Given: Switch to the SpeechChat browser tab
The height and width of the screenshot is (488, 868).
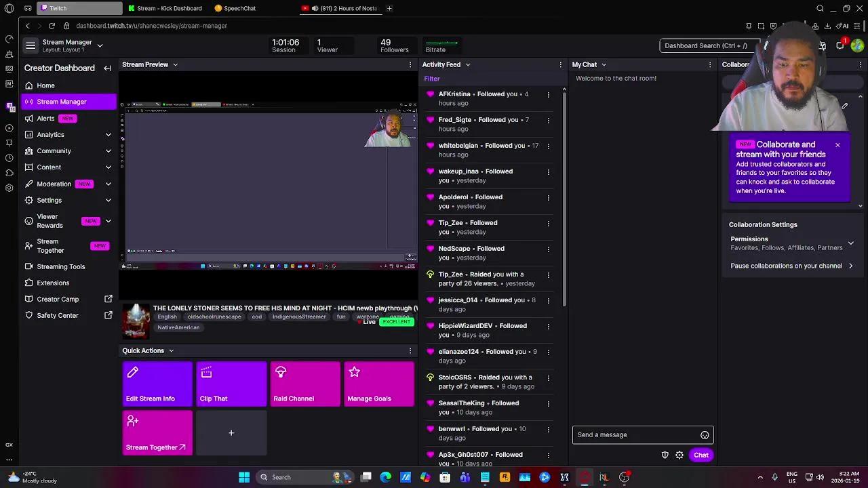Looking at the screenshot, I should [235, 8].
